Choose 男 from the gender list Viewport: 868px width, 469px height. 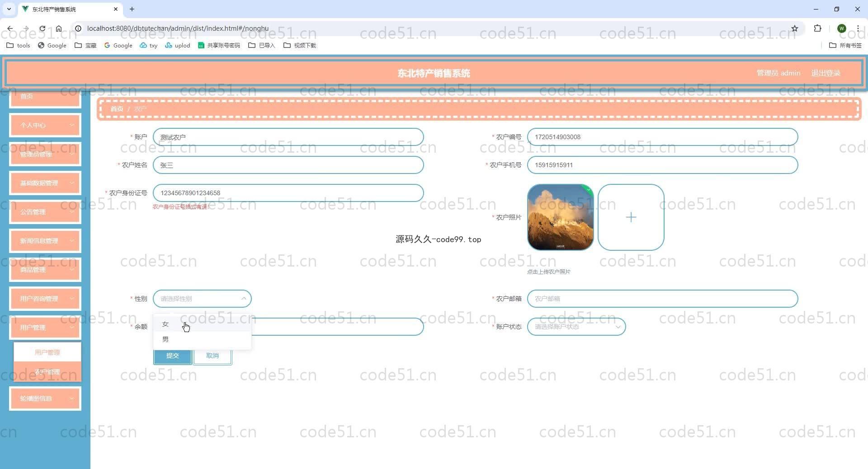pyautogui.click(x=202, y=339)
